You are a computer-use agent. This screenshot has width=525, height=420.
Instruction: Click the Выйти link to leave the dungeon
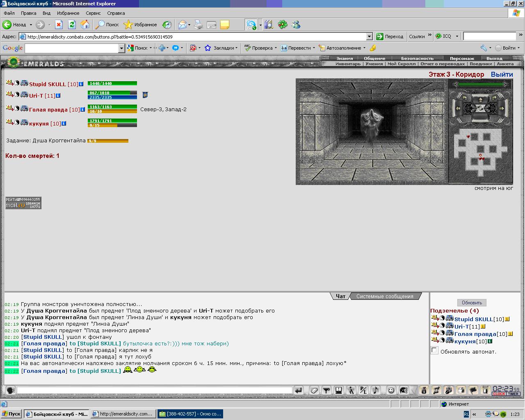point(502,74)
